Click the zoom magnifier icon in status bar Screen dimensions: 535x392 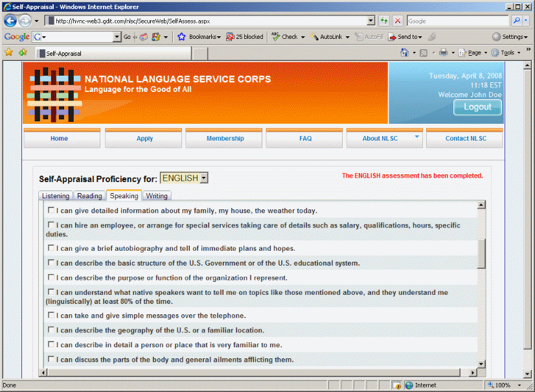tap(491, 385)
